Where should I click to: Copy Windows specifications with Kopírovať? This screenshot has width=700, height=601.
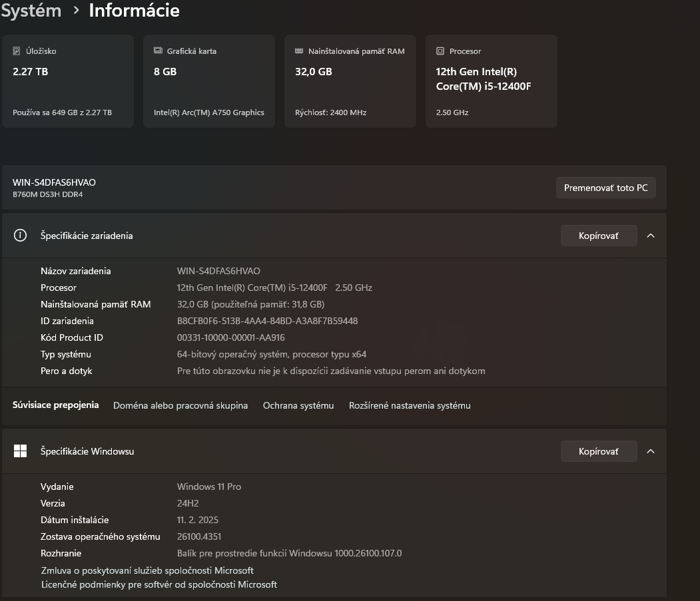tap(599, 451)
